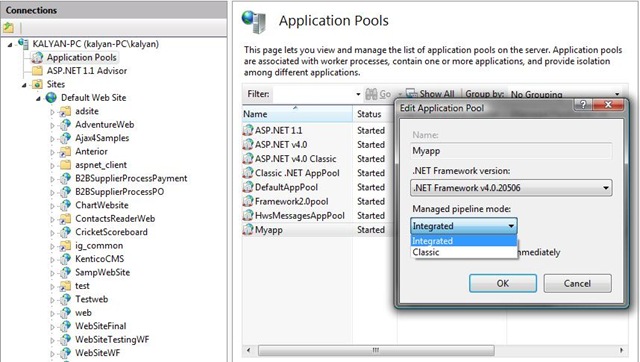
Task: Sort by the Name column header
Action: pos(297,114)
